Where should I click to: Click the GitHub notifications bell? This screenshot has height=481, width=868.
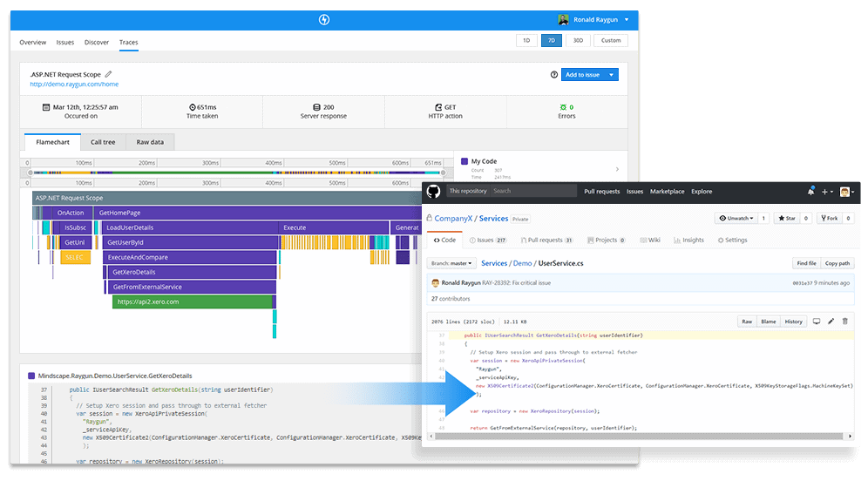coord(810,192)
